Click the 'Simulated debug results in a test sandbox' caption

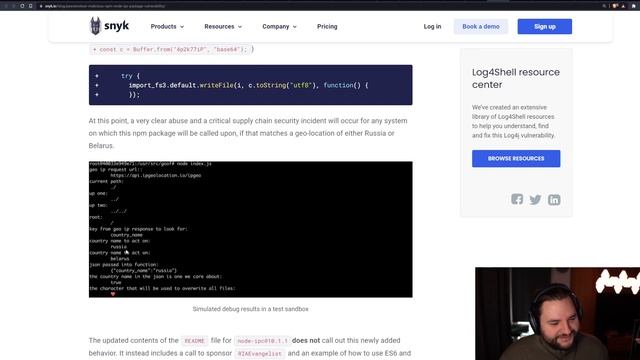[x=251, y=309]
